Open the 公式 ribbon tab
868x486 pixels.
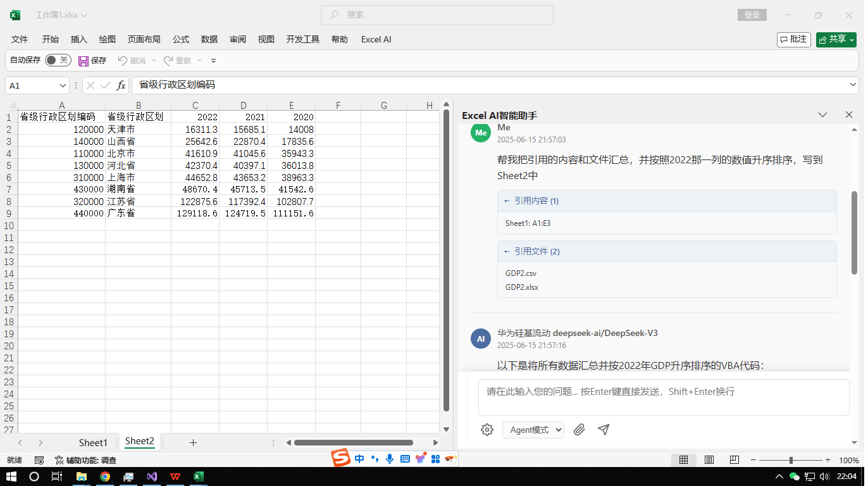coord(181,39)
